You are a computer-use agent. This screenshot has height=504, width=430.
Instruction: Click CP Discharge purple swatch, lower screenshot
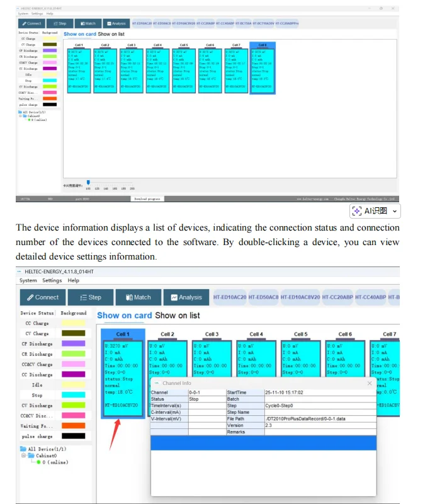coord(74,343)
